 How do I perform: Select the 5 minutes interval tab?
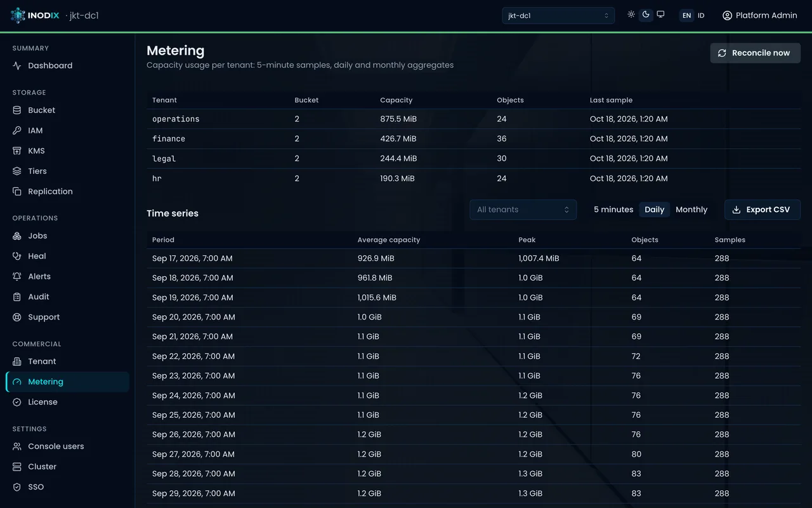[x=613, y=210]
